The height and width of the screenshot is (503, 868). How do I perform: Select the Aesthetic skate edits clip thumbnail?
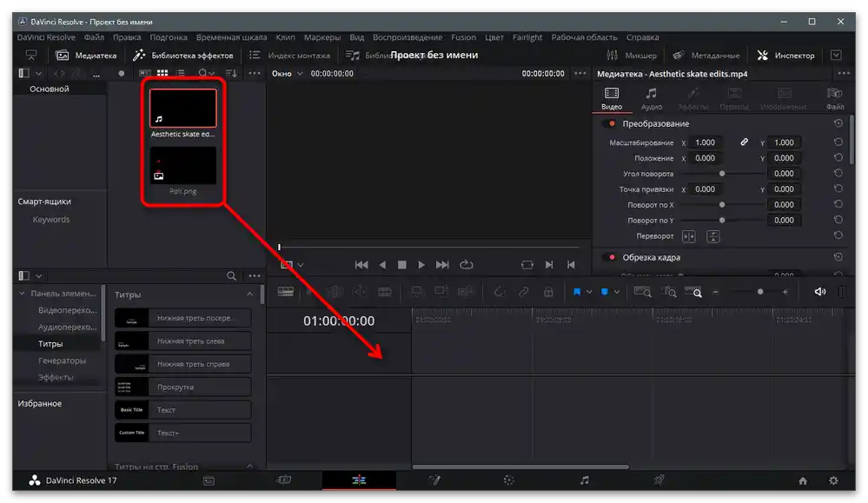182,109
